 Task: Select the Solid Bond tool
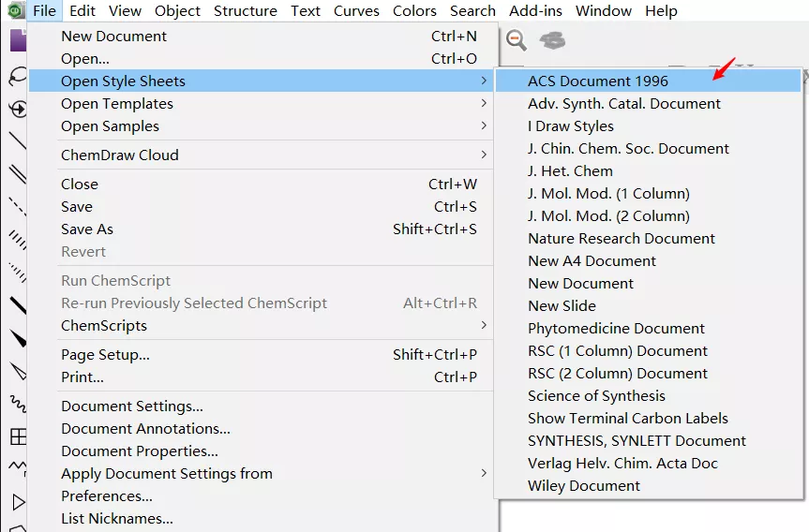pyautogui.click(x=18, y=140)
